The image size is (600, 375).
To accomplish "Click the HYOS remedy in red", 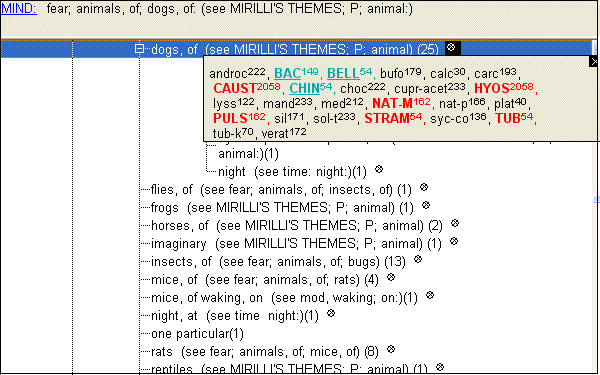I will (504, 88).
